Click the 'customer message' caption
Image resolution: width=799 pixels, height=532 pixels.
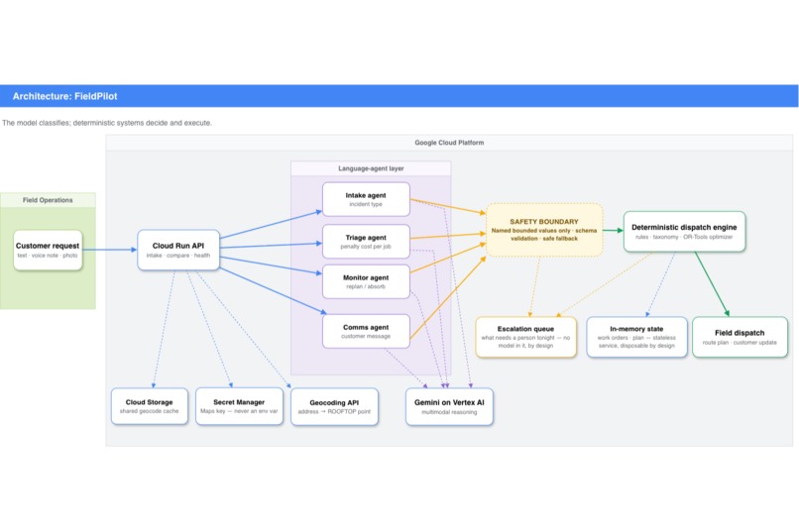[x=366, y=337]
